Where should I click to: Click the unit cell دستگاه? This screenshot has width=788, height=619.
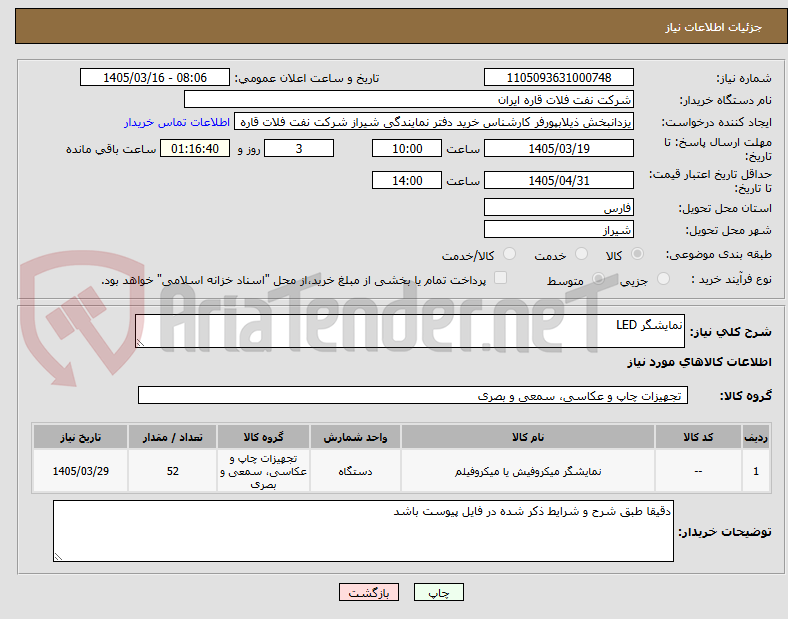click(355, 471)
